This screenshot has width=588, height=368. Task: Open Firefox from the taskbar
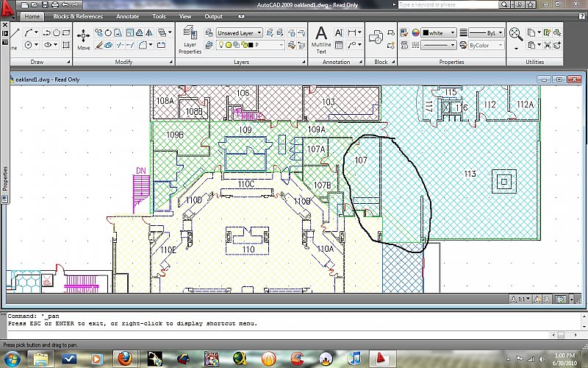point(125,358)
